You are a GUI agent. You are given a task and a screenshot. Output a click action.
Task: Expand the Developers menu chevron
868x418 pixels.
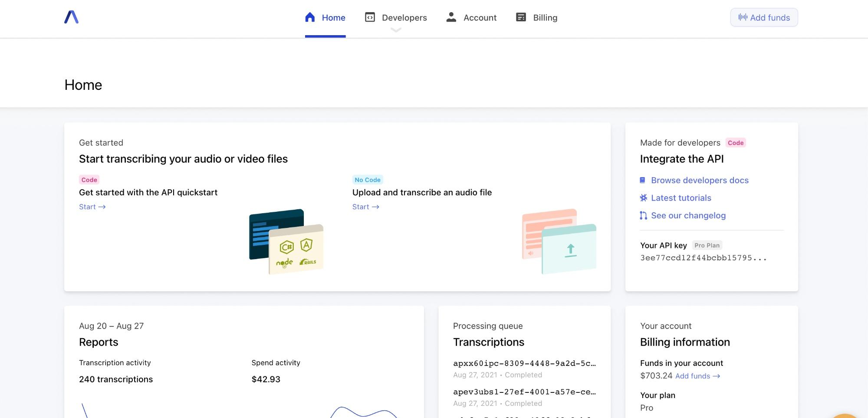click(396, 30)
